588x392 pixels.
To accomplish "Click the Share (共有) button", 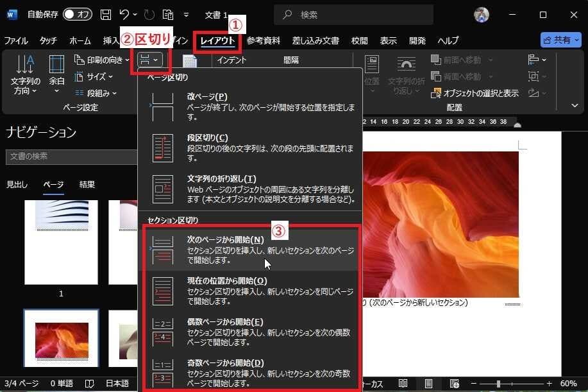I will tap(561, 40).
